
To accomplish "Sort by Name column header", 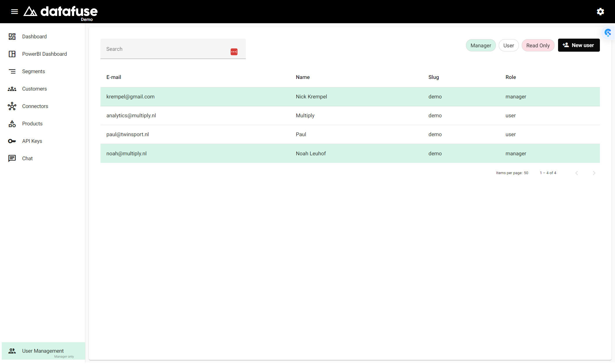I will point(303,77).
